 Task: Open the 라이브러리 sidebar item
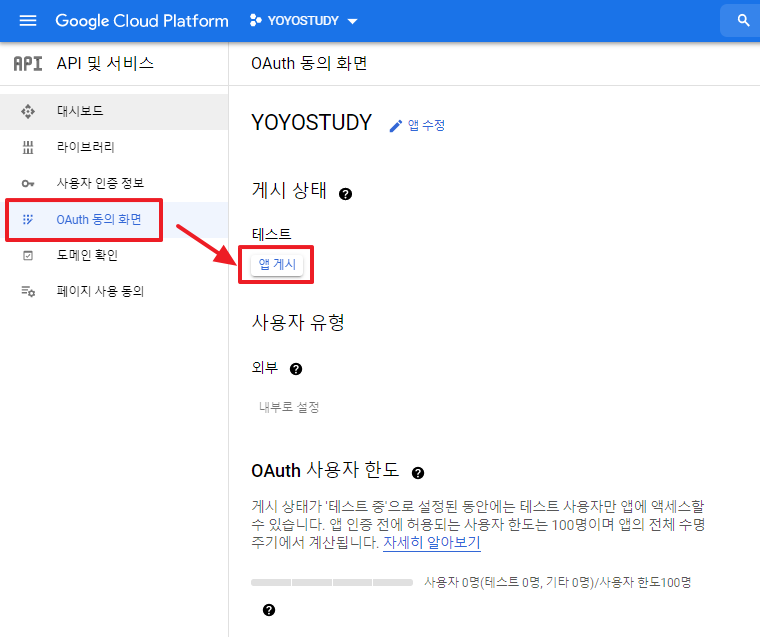[114, 147]
